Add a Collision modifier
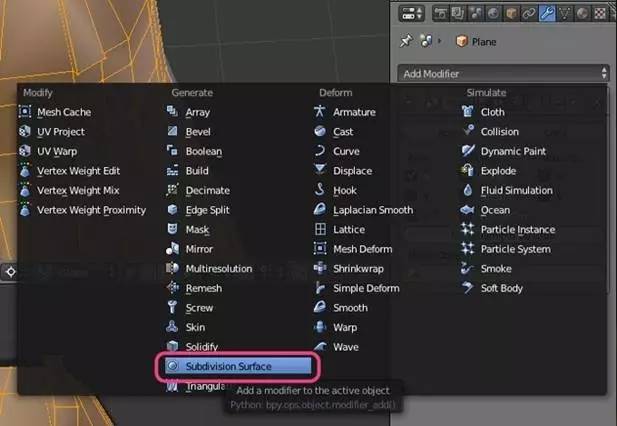This screenshot has width=617, height=426. (x=532, y=132)
